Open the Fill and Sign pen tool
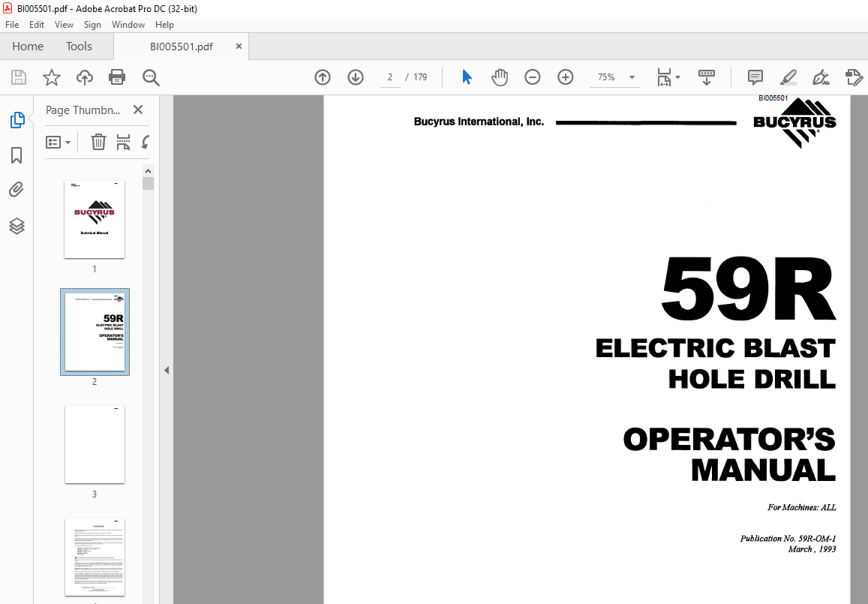Image resolution: width=868 pixels, height=604 pixels. tap(821, 77)
